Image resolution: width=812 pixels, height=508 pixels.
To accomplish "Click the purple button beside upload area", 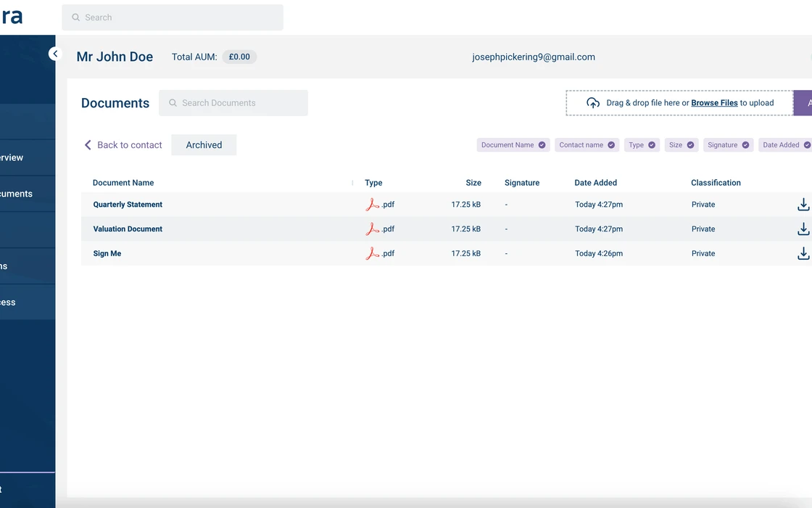I will (x=803, y=102).
